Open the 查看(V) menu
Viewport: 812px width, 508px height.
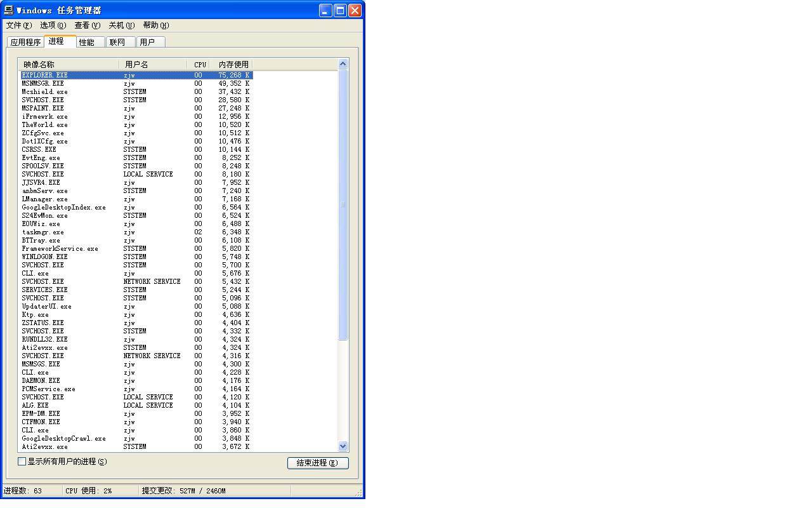(x=87, y=25)
